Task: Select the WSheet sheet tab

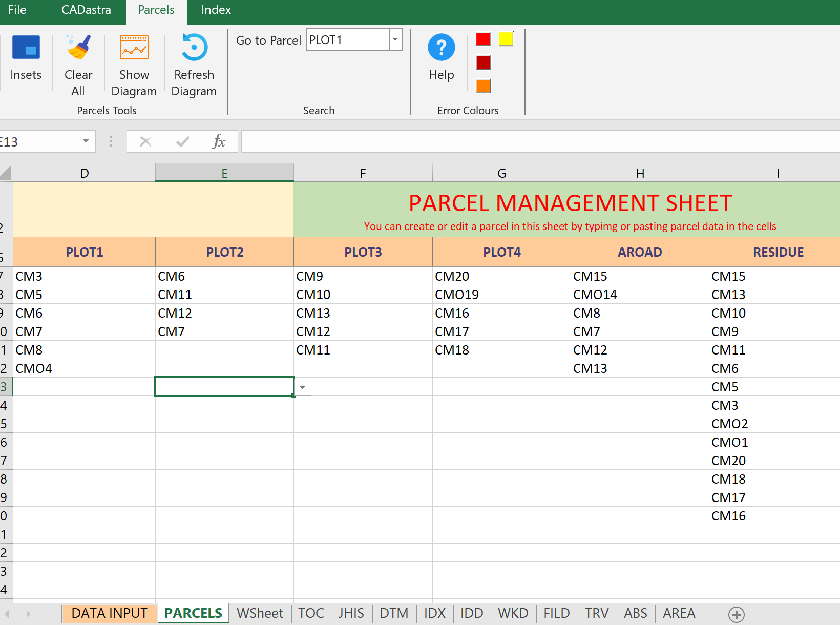Action: [x=260, y=613]
